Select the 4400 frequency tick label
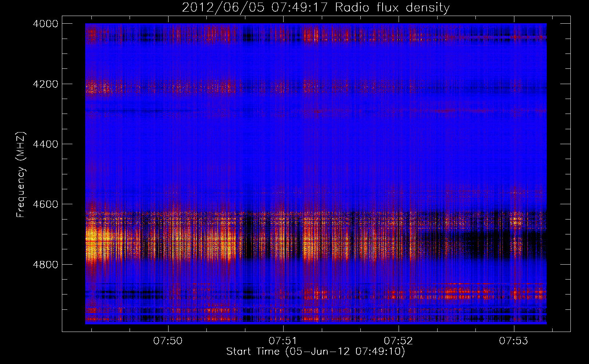This screenshot has height=364, width=589. click(46, 144)
